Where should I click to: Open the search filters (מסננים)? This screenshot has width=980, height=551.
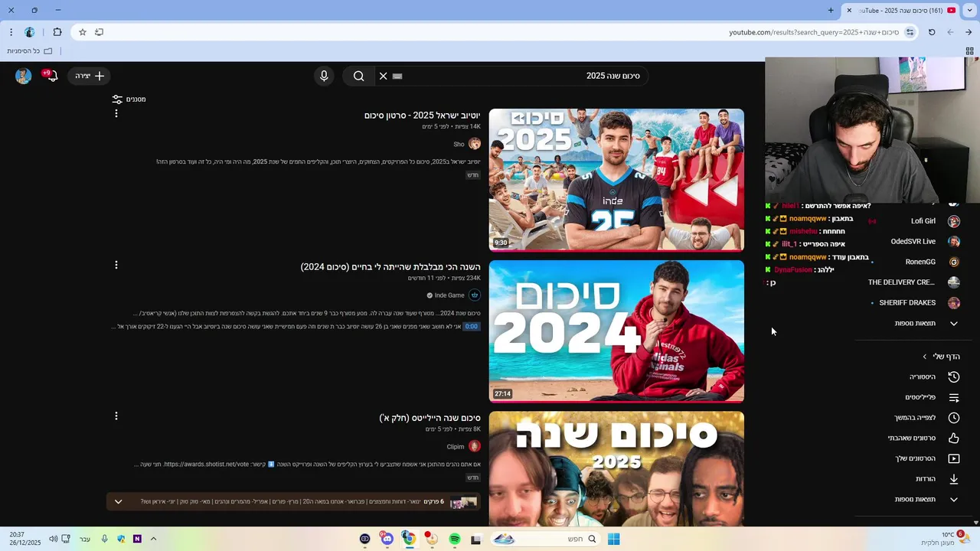click(129, 99)
